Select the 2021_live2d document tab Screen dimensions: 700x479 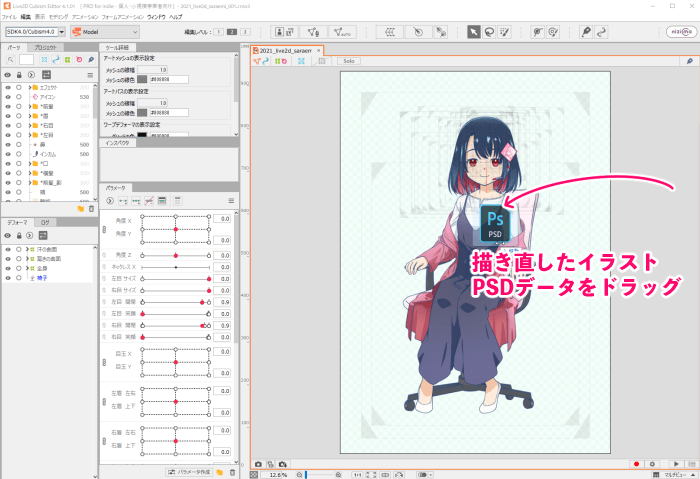tap(285, 51)
